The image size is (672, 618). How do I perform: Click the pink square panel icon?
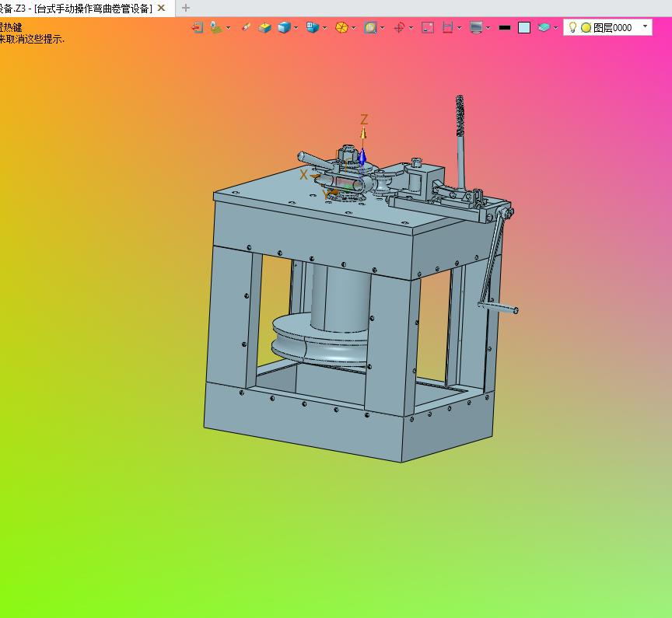tap(428, 28)
